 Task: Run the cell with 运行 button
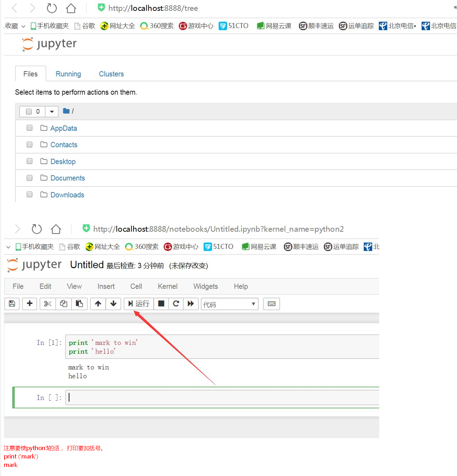click(x=139, y=304)
